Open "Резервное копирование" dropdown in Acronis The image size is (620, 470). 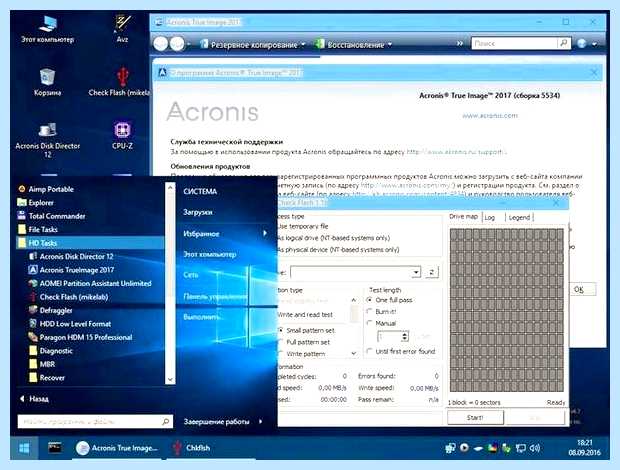[x=253, y=44]
